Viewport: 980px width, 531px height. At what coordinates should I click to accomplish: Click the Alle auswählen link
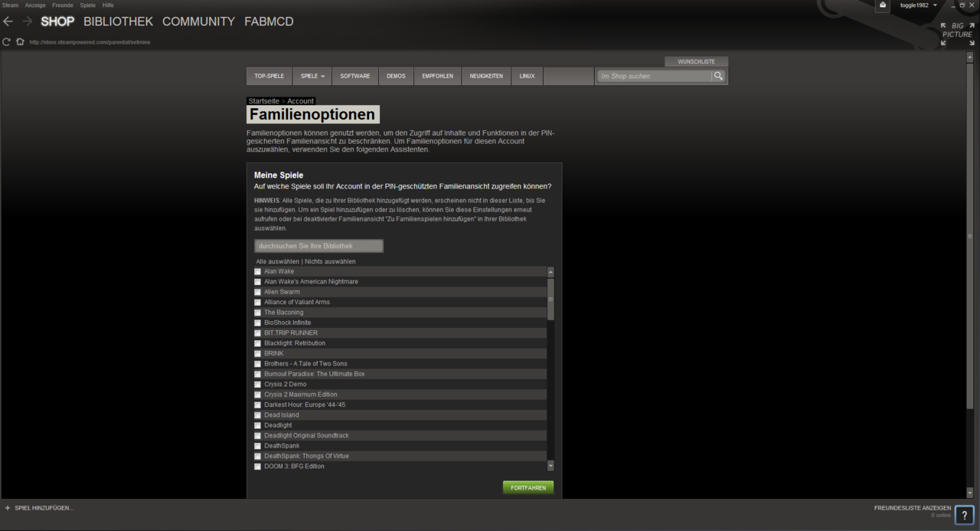tap(278, 261)
